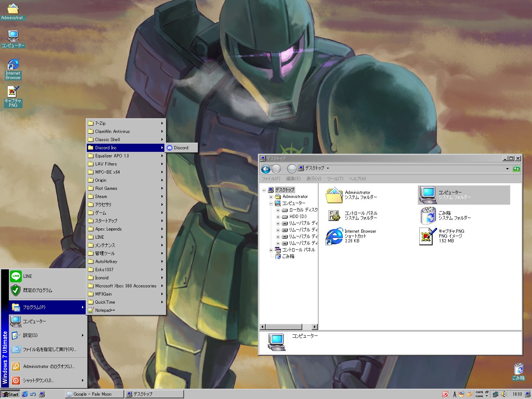Click the computer quick launch icon
The image size is (532, 399).
[42, 394]
